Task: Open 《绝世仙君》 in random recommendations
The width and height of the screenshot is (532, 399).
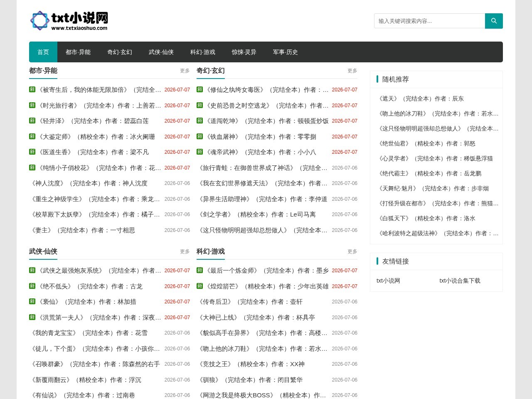Action: [426, 143]
